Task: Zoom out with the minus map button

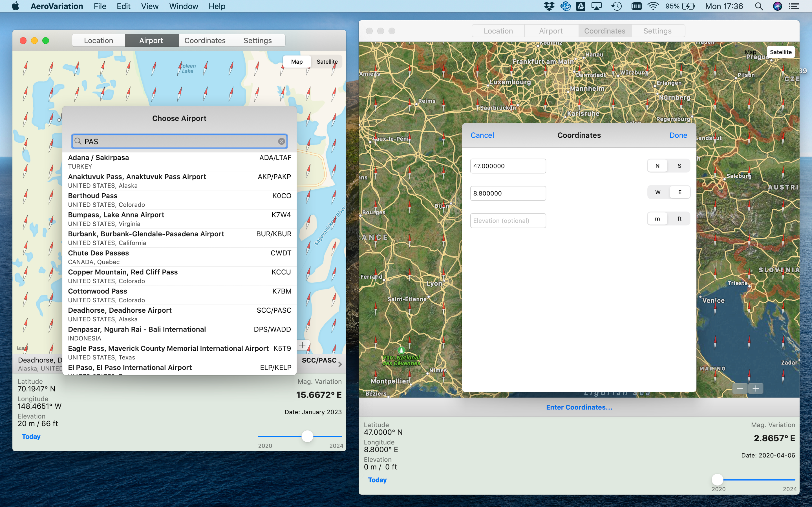Action: coord(740,389)
